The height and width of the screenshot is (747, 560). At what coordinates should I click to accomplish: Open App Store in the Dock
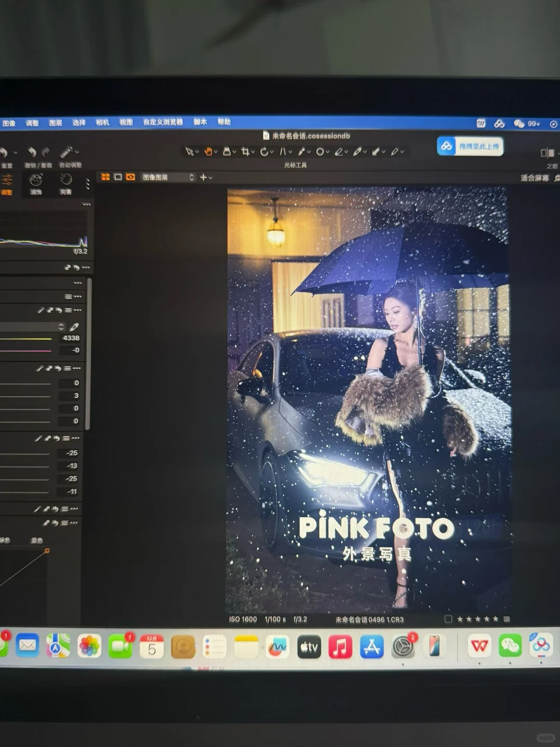click(x=372, y=647)
